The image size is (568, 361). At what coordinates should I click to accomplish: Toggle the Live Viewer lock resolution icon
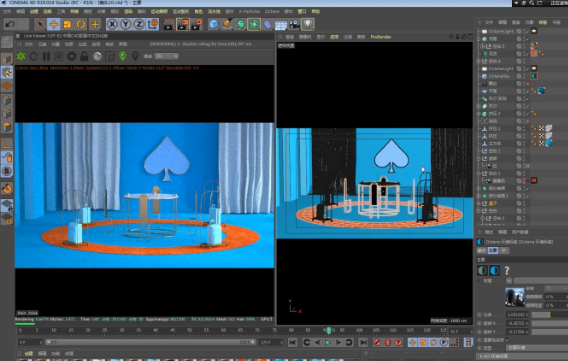[x=84, y=56]
